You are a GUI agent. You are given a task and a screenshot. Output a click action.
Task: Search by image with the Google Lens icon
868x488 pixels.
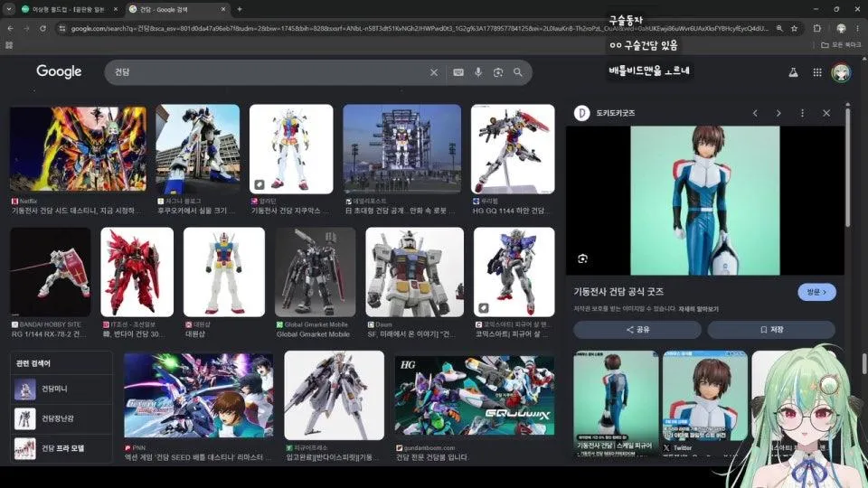click(x=498, y=72)
